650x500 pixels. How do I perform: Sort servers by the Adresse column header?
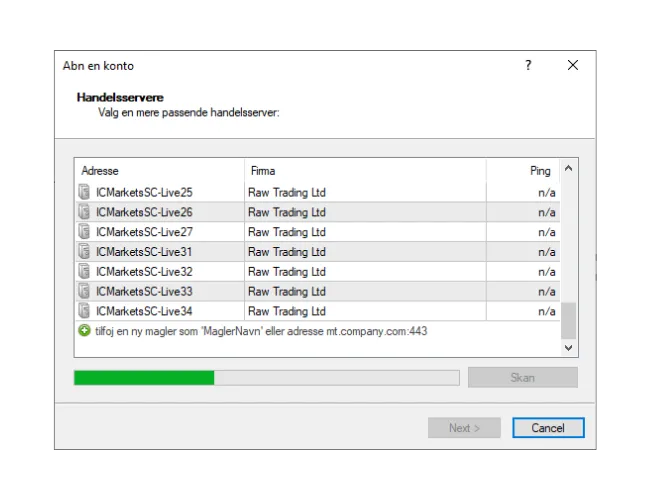(x=160, y=171)
